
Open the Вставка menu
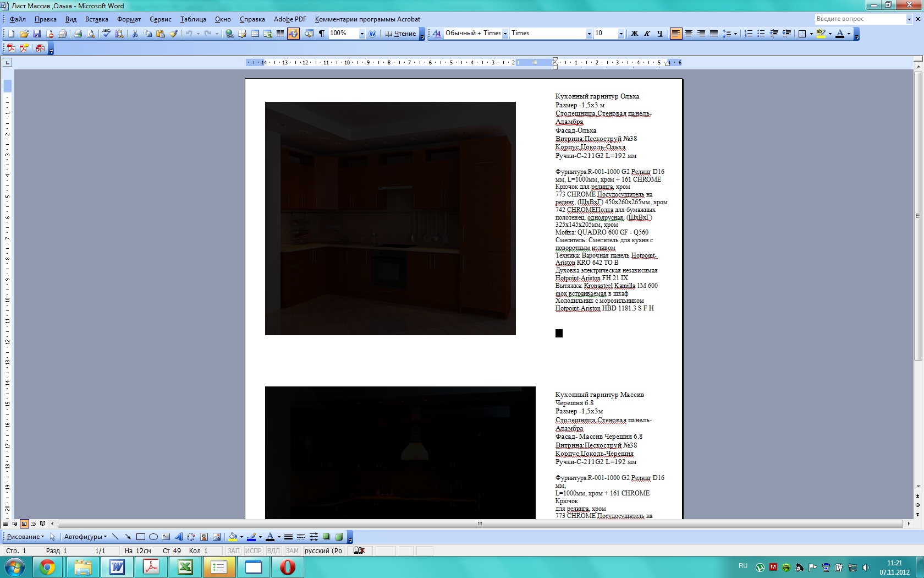tap(96, 19)
